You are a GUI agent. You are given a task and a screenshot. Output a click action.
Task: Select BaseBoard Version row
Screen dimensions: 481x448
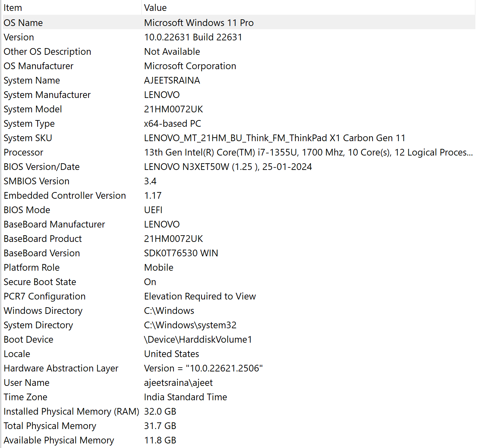[239, 253]
